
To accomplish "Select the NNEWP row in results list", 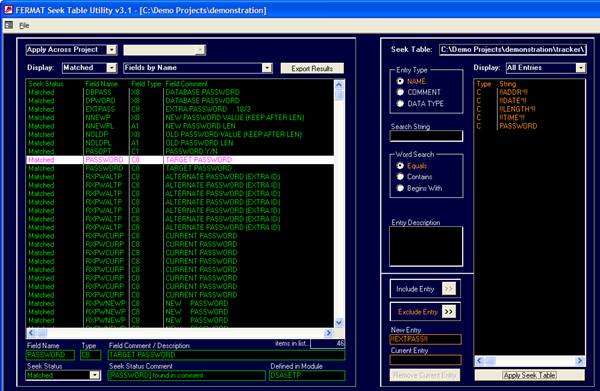I will (x=180, y=118).
